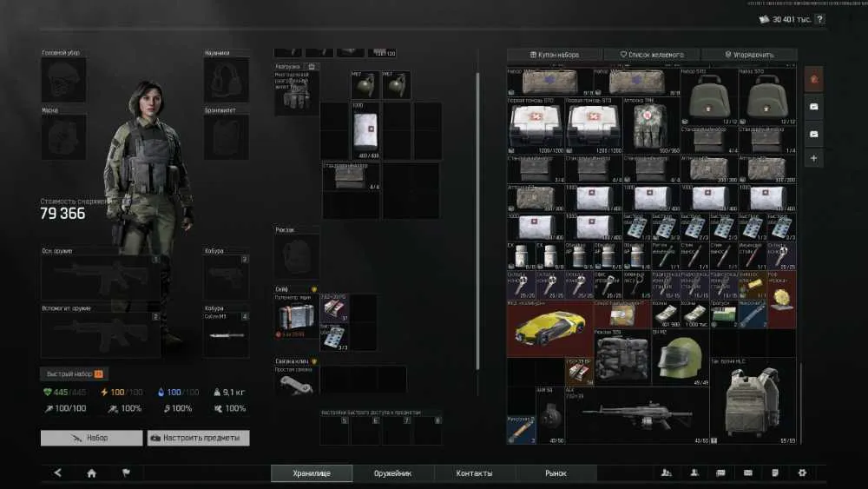Viewport: 868px width, 489px height.
Task: Select the pill blister 3/3 in secure case
Action: point(334,337)
